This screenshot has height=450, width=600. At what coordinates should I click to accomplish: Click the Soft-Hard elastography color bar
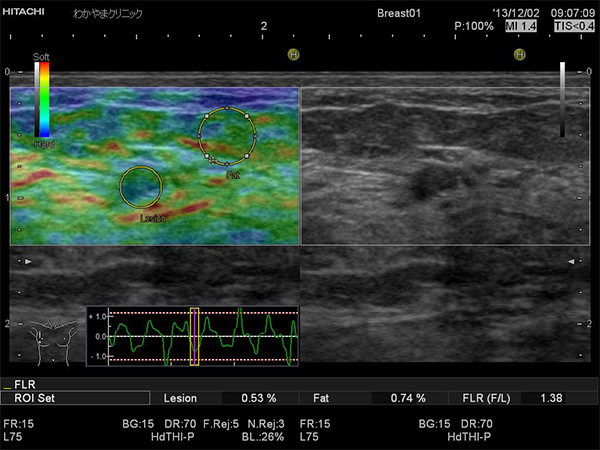[41, 99]
